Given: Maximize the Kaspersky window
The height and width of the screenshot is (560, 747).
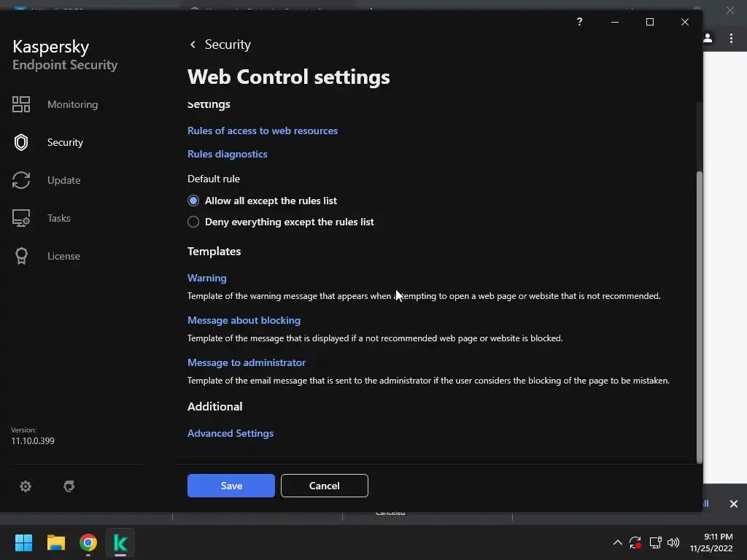Looking at the screenshot, I should tap(650, 22).
